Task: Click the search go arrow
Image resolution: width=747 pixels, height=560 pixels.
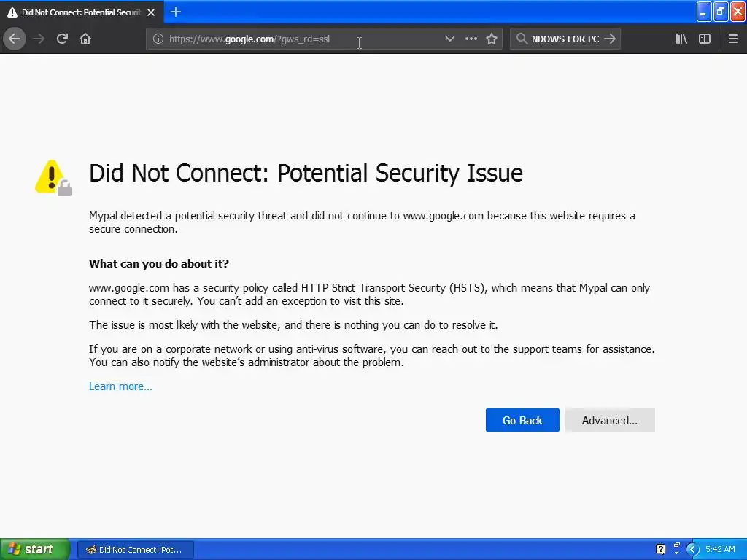Action: (611, 39)
